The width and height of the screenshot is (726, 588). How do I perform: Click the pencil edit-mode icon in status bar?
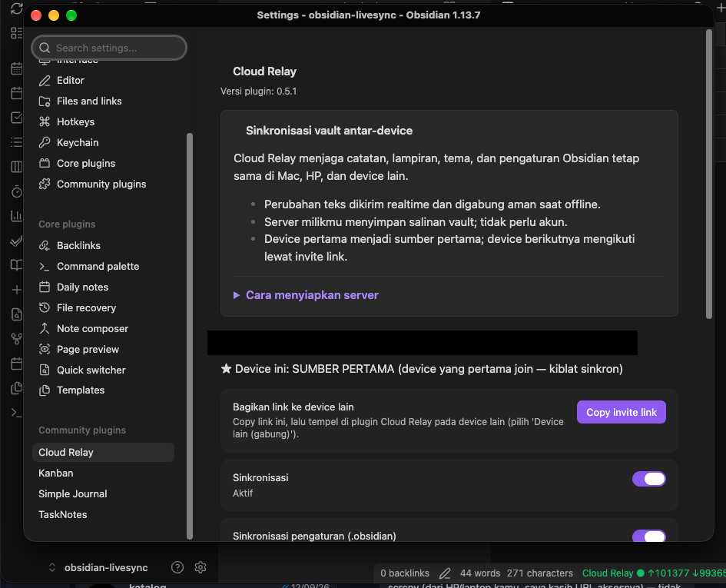coord(445,573)
